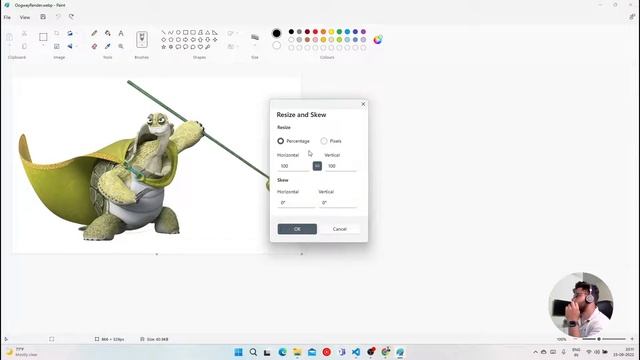This screenshot has width=640, height=360.
Task: Expand the Select tool dropdown arrow
Action: click(x=43, y=46)
